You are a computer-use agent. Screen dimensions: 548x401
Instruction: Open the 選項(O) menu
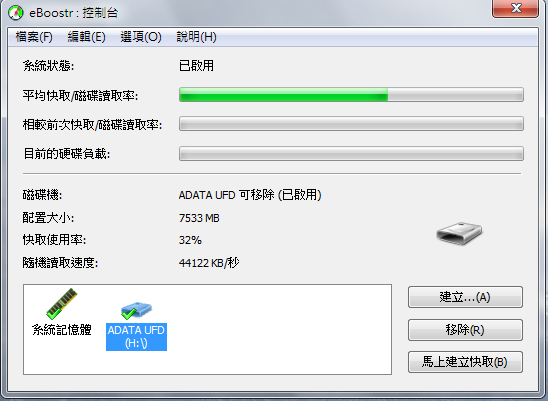[141, 37]
